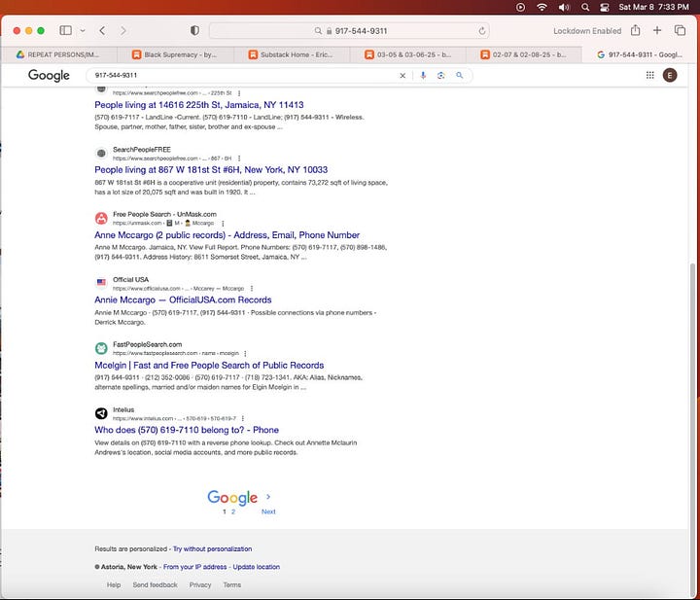Reload the page with refresh icon
Viewport: 700px width, 600px height.
pos(481,31)
